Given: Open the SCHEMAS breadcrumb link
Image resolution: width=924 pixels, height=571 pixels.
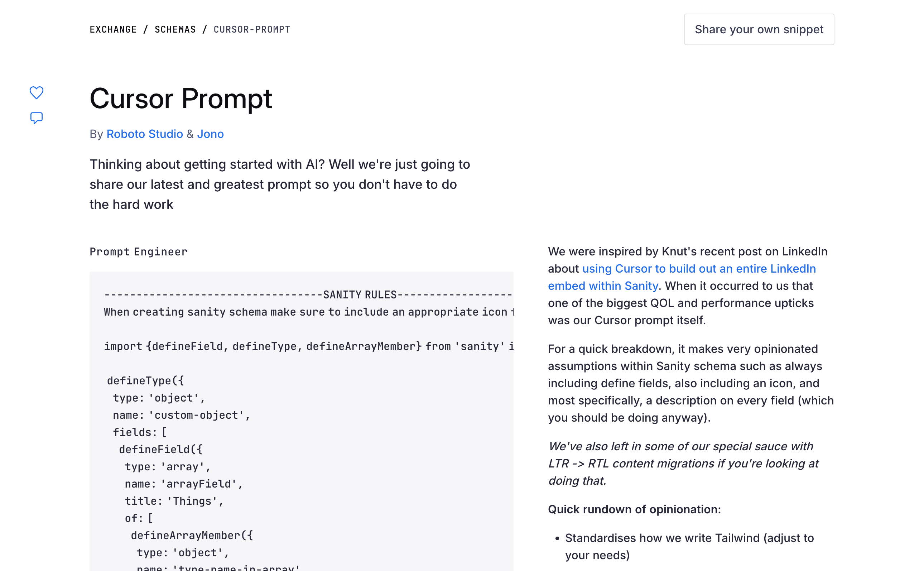Looking at the screenshot, I should click(x=175, y=29).
